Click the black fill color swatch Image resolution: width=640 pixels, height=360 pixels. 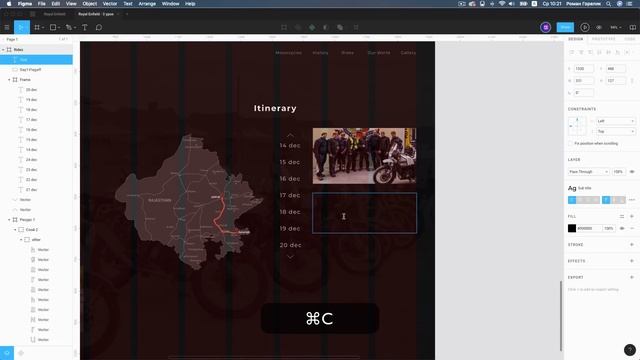(x=572, y=228)
